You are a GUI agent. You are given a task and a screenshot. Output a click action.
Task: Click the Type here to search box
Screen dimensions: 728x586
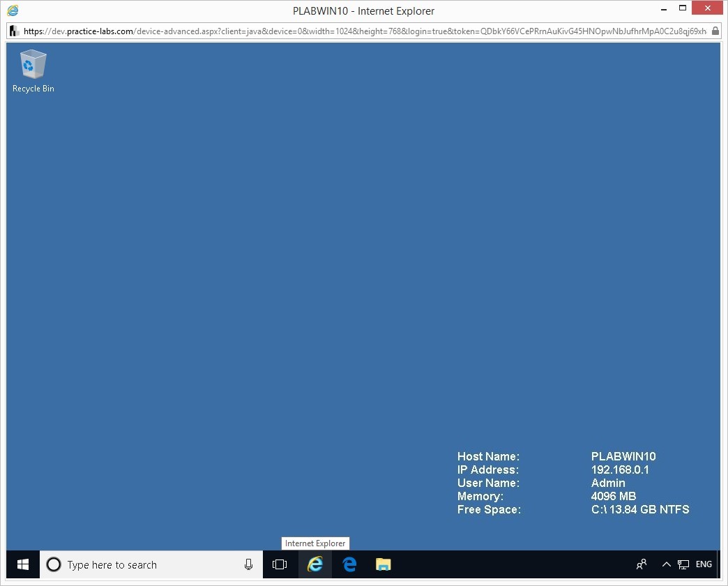(x=150, y=564)
